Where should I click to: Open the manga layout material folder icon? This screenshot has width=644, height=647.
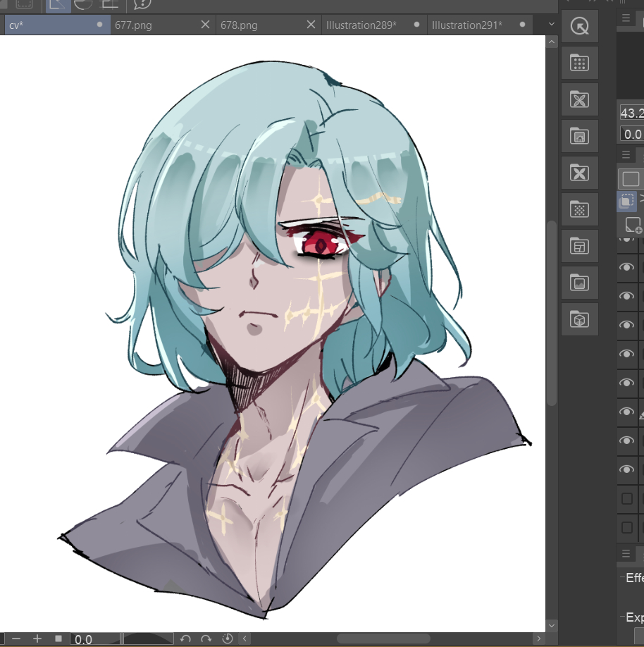(579, 246)
